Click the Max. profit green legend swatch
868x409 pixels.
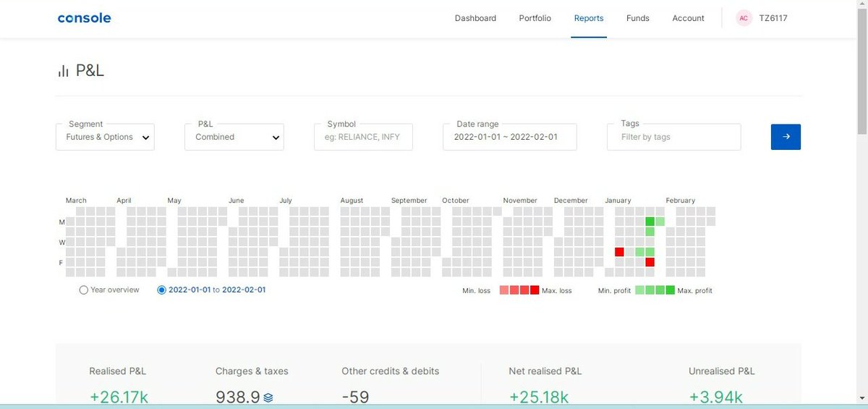[671, 290]
